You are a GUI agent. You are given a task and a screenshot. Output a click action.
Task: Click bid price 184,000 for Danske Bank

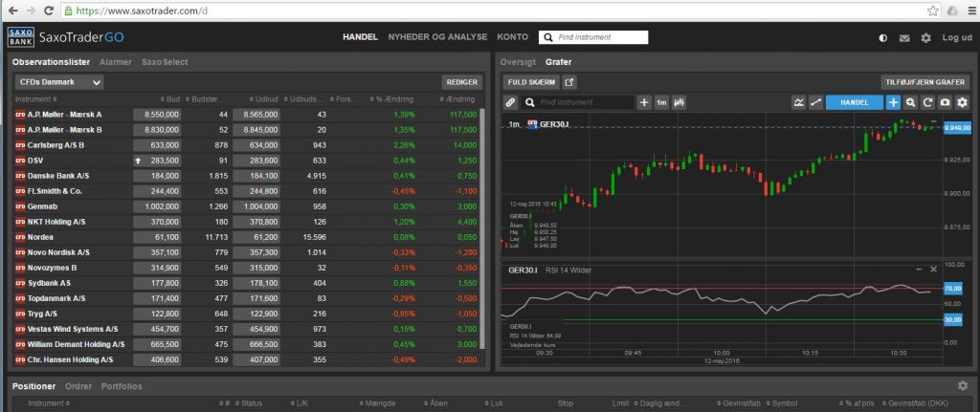click(x=158, y=176)
